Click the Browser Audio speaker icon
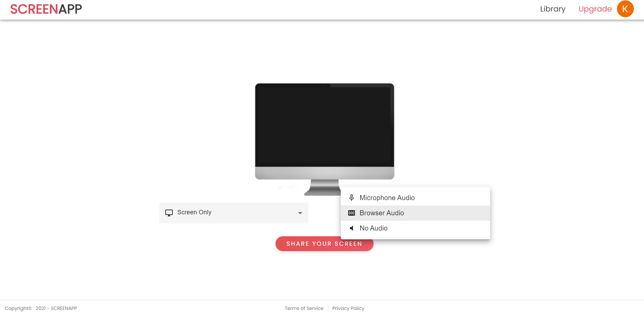This screenshot has width=644, height=314. pyautogui.click(x=352, y=213)
